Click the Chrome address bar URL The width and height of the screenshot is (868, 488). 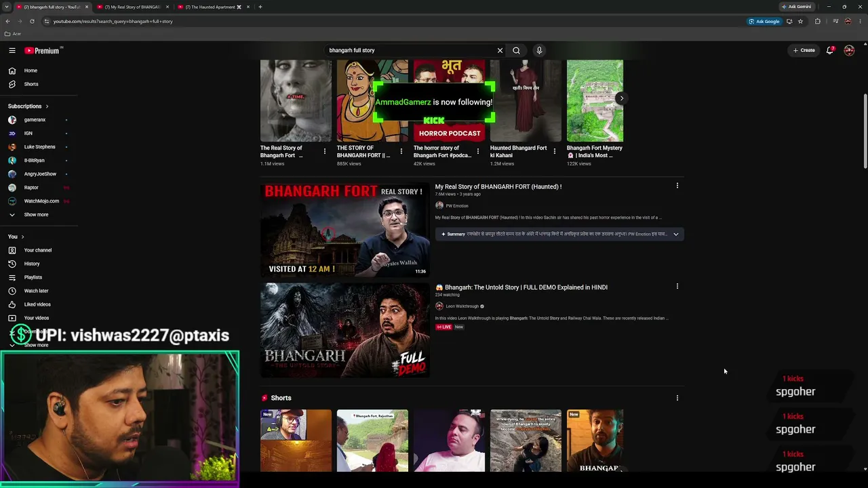point(113,21)
